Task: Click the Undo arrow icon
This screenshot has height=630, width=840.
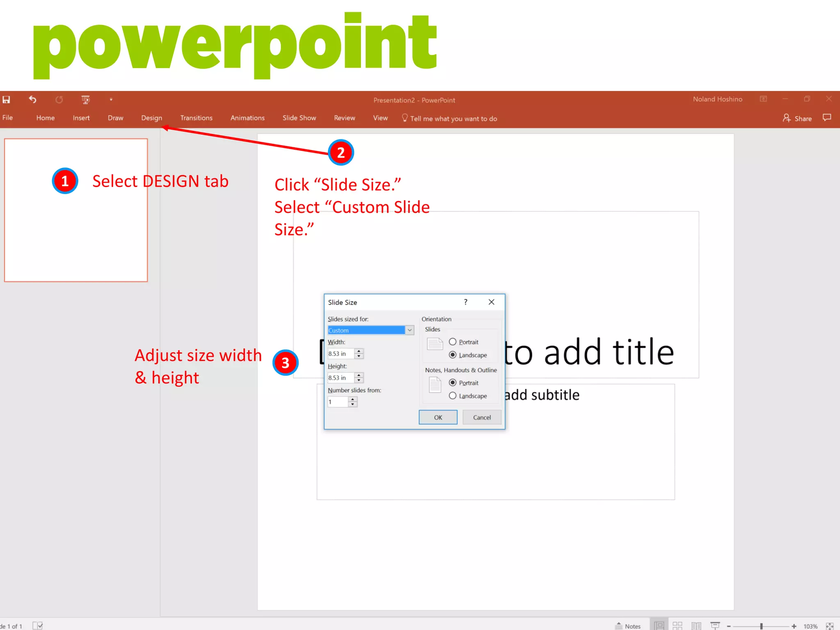Action: coord(32,99)
